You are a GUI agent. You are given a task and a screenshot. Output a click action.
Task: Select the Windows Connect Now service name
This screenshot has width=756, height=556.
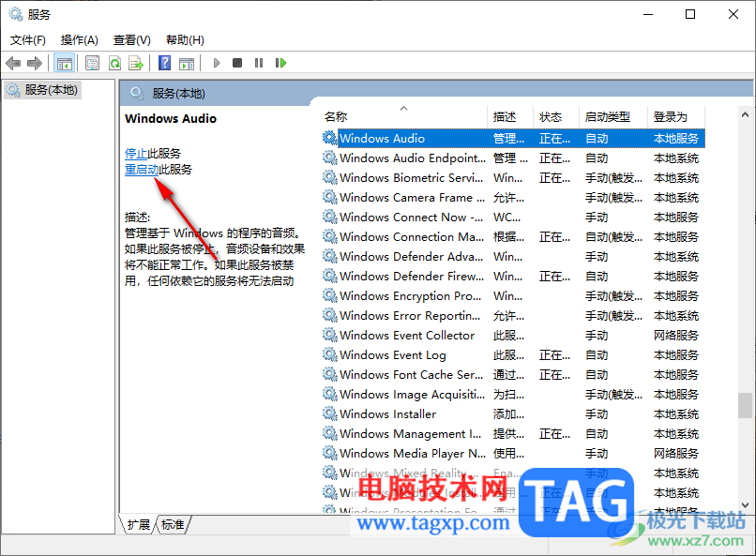(411, 217)
